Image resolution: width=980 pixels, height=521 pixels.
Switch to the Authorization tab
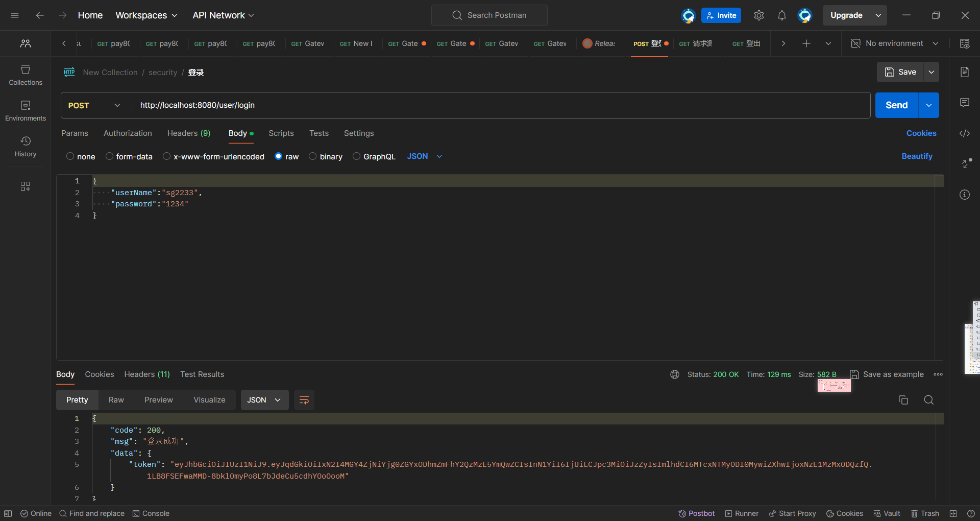coord(128,133)
